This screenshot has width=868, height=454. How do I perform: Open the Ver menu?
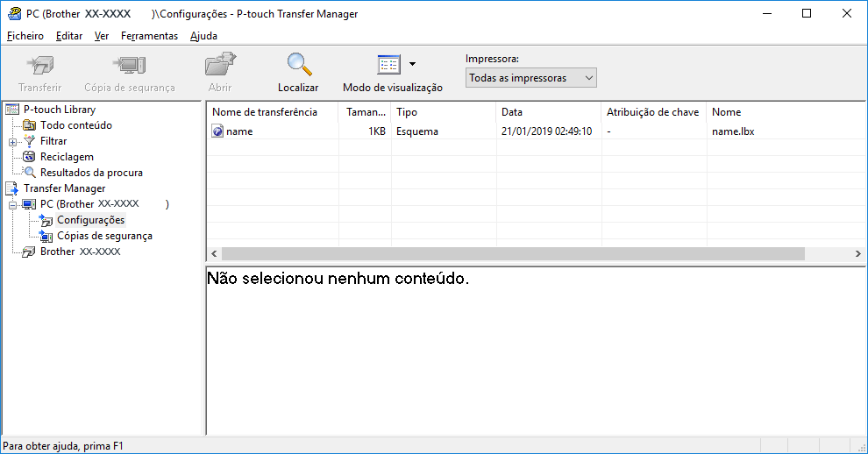tap(102, 36)
